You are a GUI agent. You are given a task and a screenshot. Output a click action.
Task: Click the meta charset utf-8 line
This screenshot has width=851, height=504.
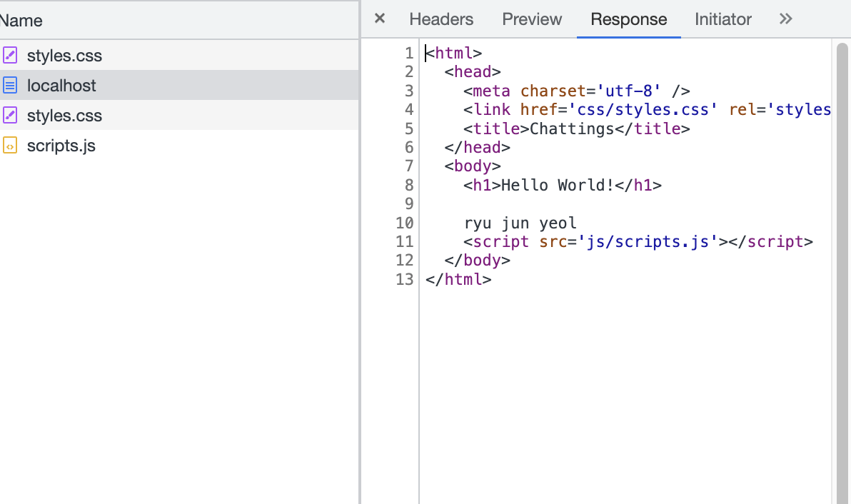tap(576, 91)
